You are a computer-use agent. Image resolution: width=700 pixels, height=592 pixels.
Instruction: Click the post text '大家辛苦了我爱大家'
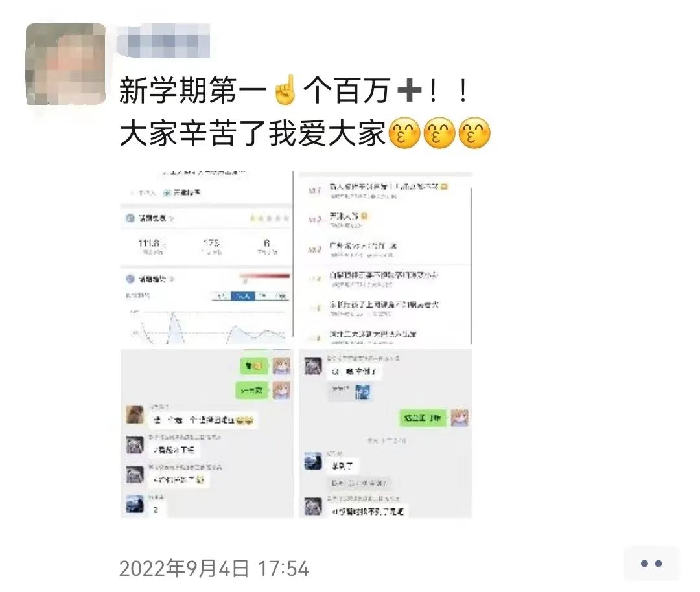point(253,133)
